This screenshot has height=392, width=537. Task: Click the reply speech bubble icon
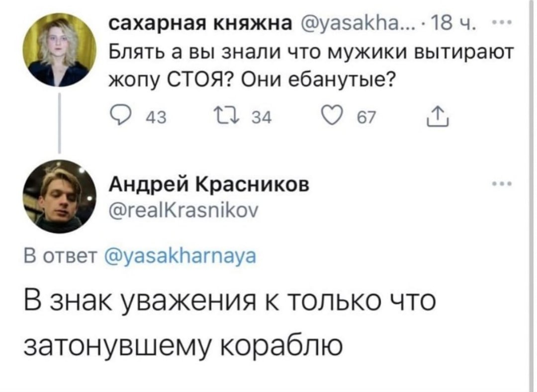click(118, 118)
